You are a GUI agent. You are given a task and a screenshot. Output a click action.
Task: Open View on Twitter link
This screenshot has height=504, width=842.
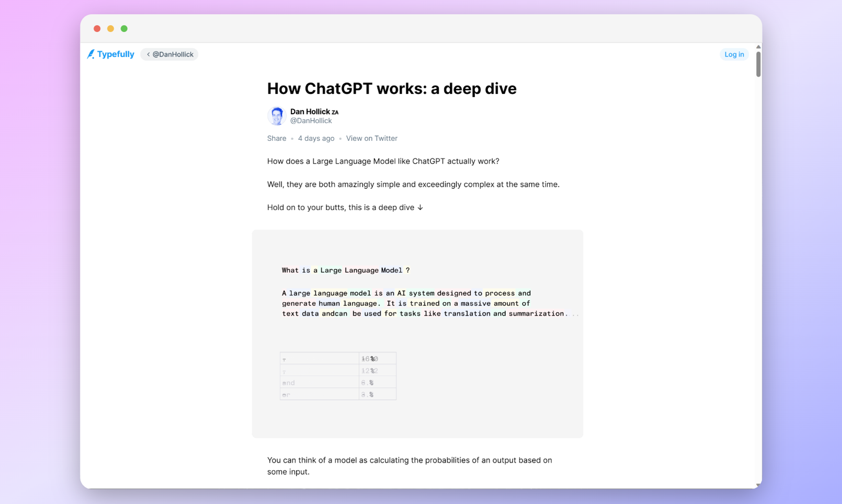pyautogui.click(x=371, y=138)
